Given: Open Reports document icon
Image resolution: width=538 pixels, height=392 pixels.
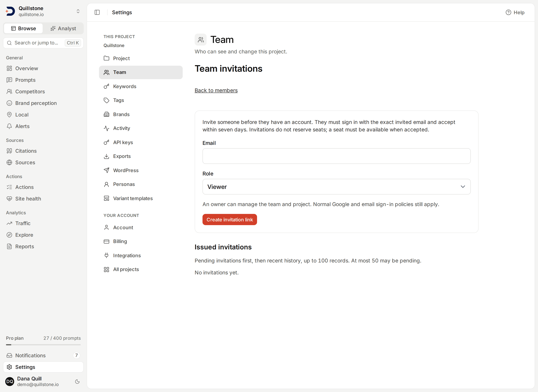Looking at the screenshot, I should [x=9, y=247].
